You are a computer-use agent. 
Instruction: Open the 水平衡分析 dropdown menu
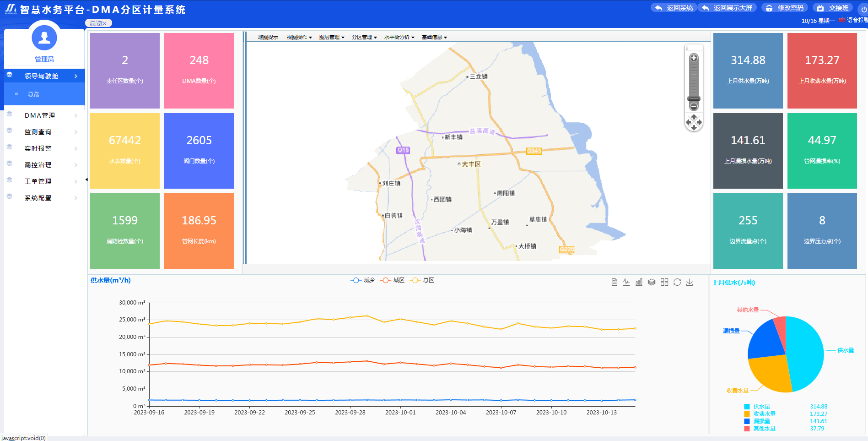399,37
